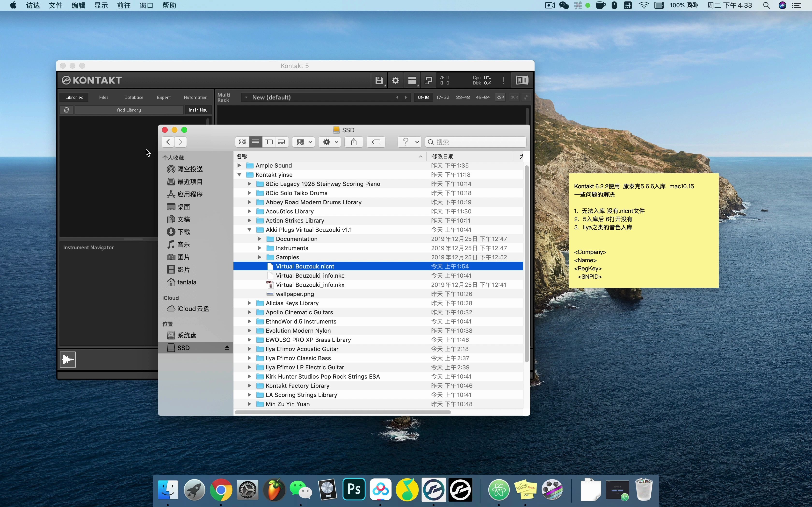Viewport: 812px width, 507px height.
Task: Click the Kontakt save/load disk icon
Action: [379, 80]
